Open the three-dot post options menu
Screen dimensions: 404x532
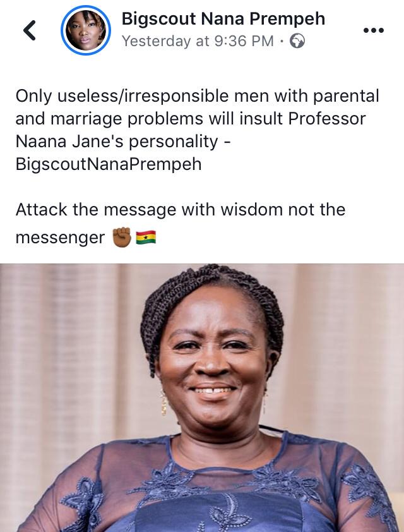click(373, 30)
